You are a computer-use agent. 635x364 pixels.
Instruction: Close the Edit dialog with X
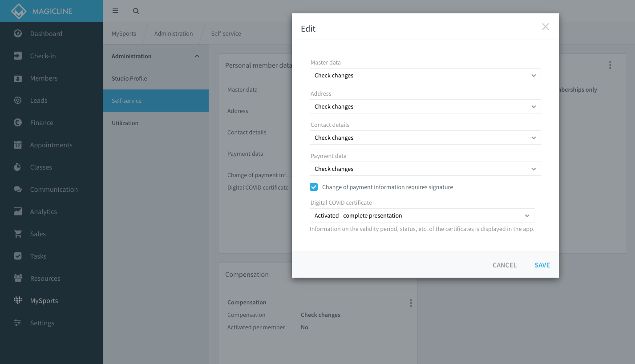click(x=545, y=27)
